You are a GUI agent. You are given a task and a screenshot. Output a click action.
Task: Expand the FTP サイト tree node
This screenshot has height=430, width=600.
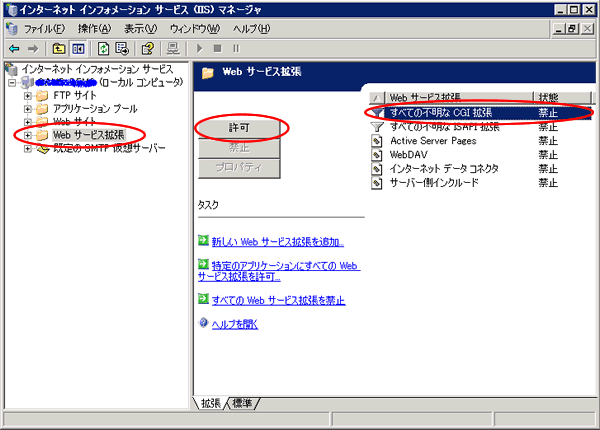pos(27,95)
